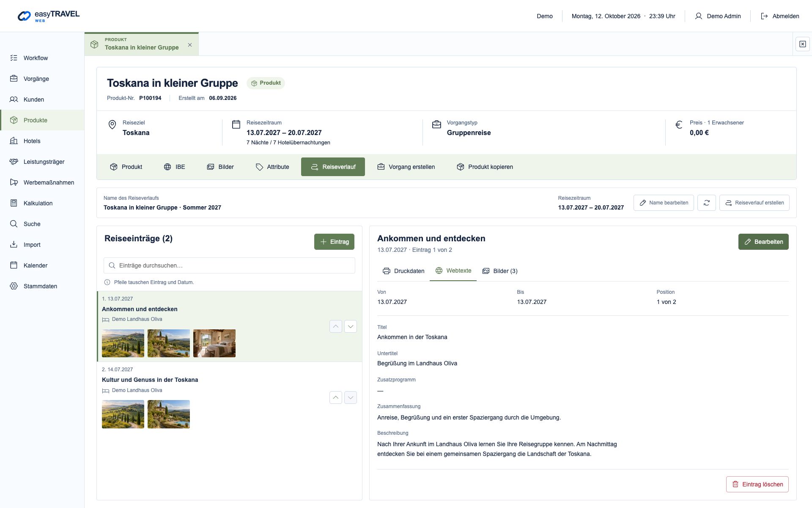Viewport: 812px width, 508px height.
Task: Move Kultur und Genuss entry up
Action: point(336,398)
